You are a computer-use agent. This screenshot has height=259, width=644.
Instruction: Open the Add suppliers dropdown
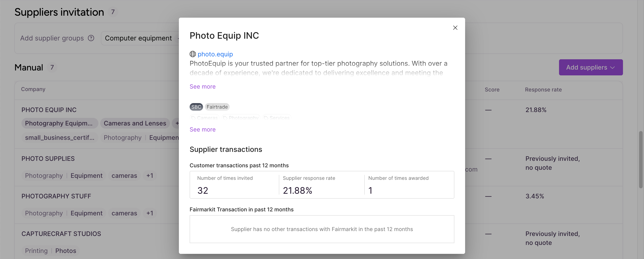click(x=591, y=67)
